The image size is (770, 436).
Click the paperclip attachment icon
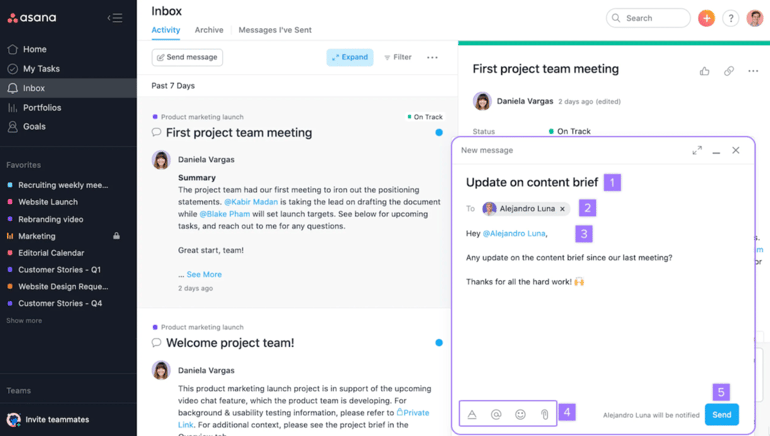pos(545,414)
